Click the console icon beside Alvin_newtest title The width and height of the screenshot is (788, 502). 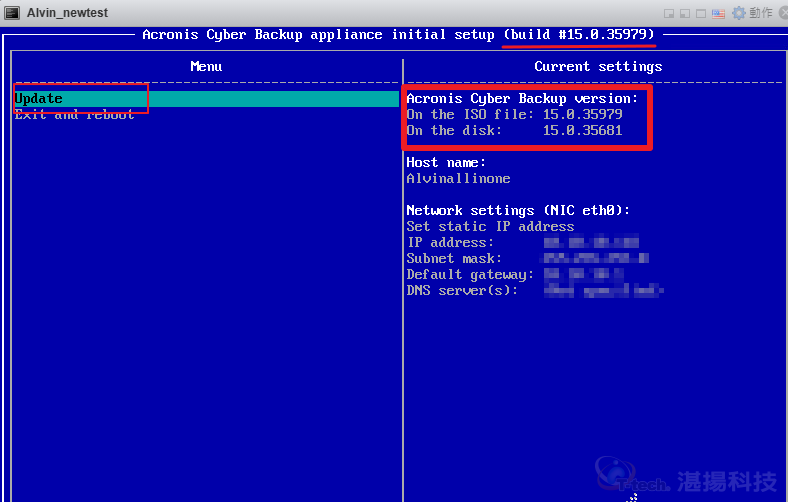point(12,13)
